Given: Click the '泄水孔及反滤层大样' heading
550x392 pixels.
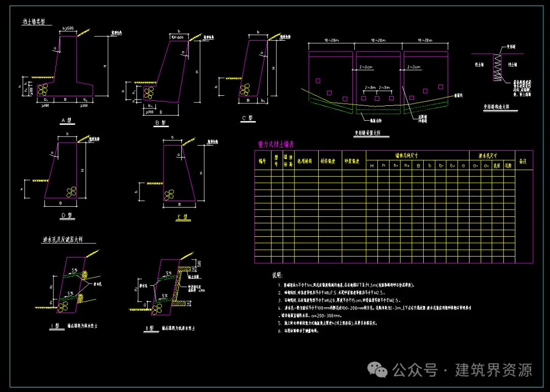Looking at the screenshot, I should pos(63,240).
